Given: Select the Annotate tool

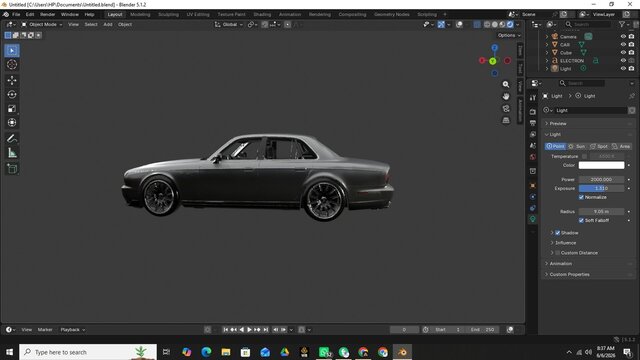Looking at the screenshot, I should (x=12, y=138).
